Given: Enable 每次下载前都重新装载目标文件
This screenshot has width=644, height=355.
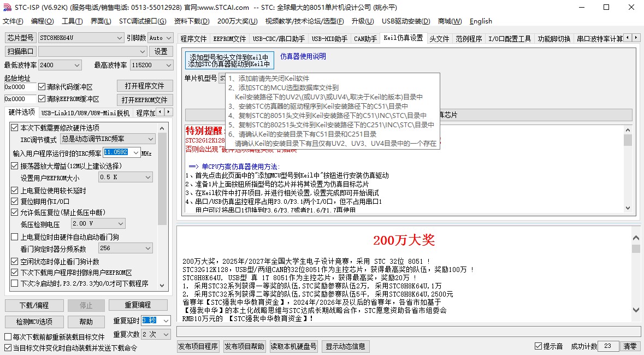Looking at the screenshot, I should 8,337.
